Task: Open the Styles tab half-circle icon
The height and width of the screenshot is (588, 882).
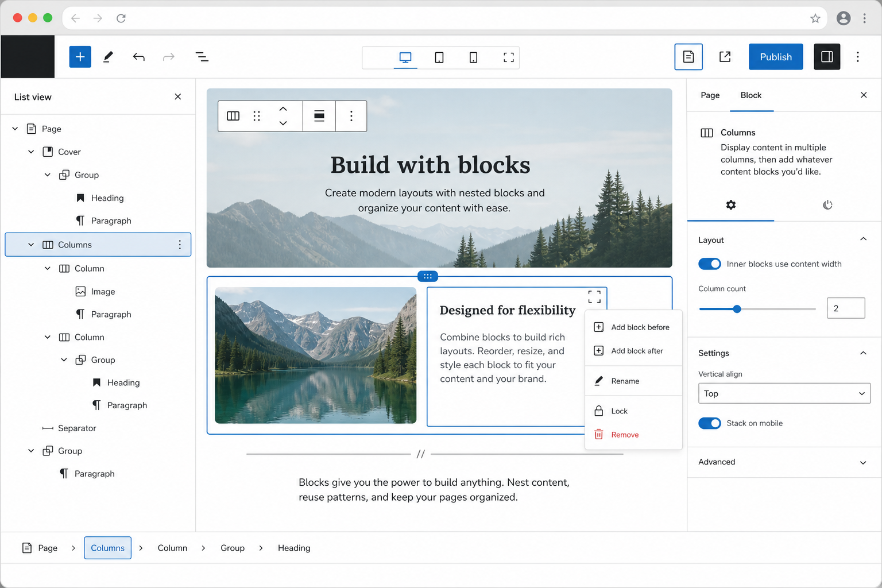Action: coord(827,205)
